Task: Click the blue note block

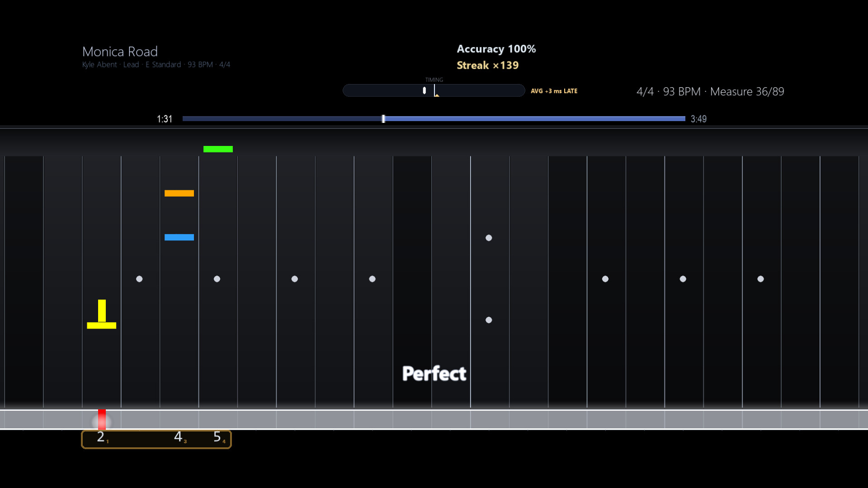Action: click(179, 237)
